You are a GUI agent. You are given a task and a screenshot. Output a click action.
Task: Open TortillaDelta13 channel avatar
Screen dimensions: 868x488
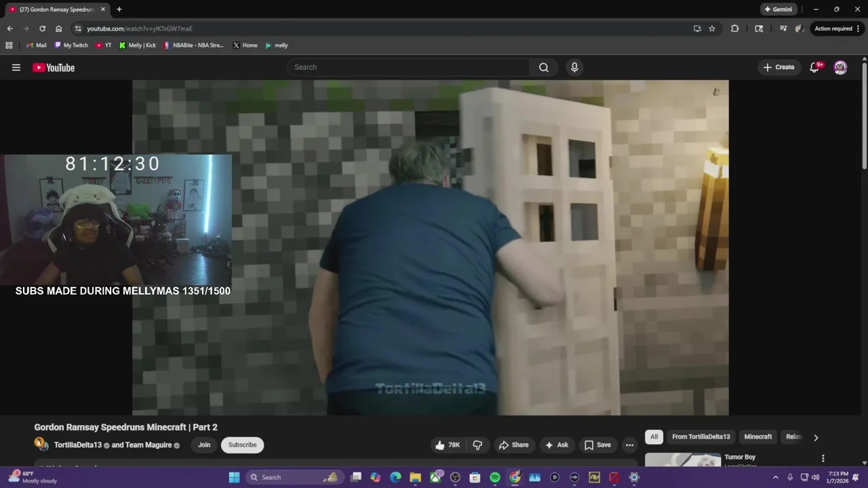[x=41, y=445]
